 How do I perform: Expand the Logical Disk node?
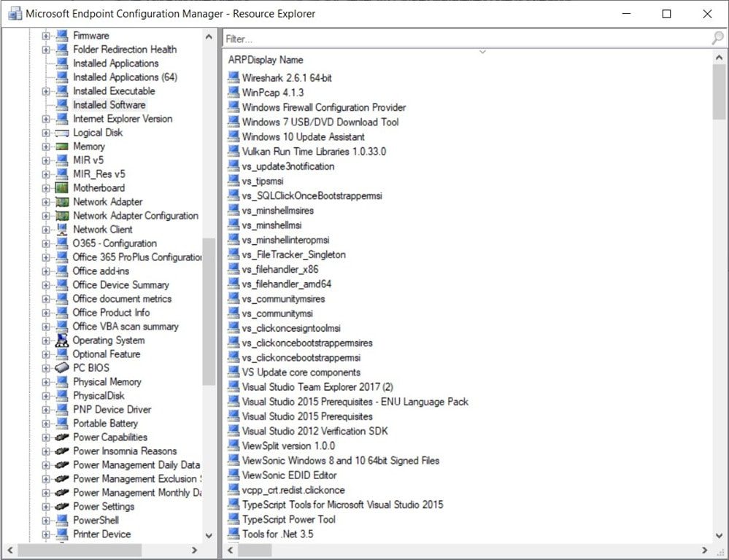pos(46,133)
